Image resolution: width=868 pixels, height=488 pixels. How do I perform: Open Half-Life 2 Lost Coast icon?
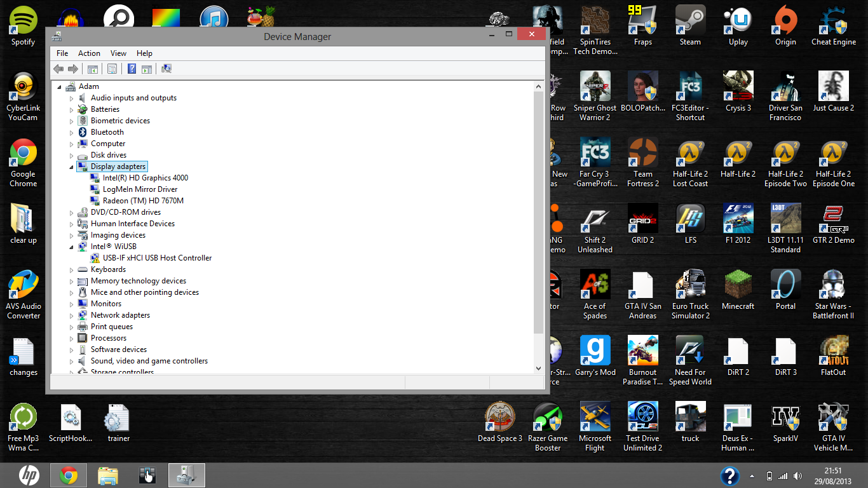(690, 163)
